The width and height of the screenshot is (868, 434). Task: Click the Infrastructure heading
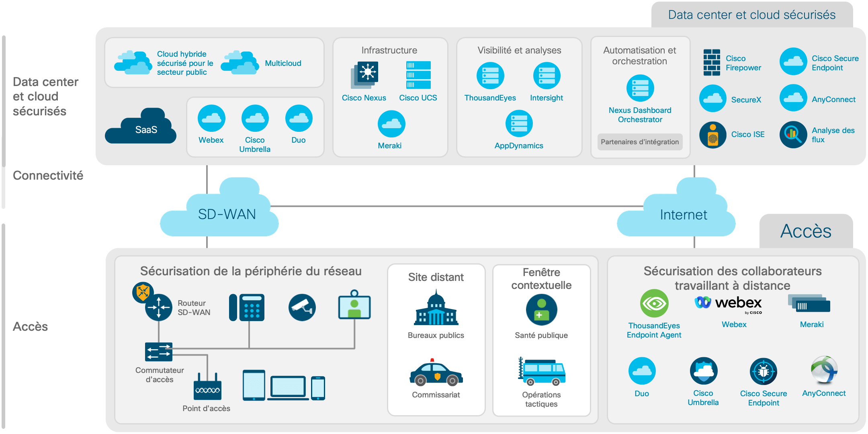click(x=389, y=50)
